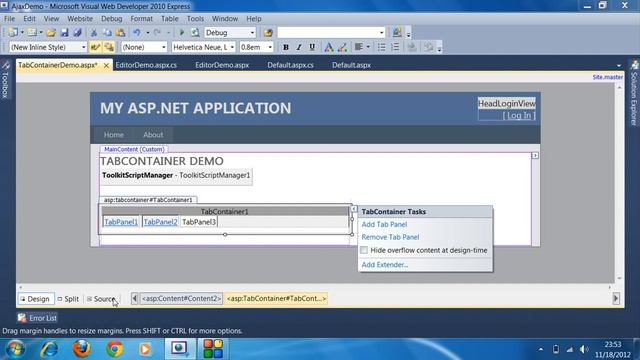Click the text alignment icon
Screen dimensions: 640x360
click(359, 47)
